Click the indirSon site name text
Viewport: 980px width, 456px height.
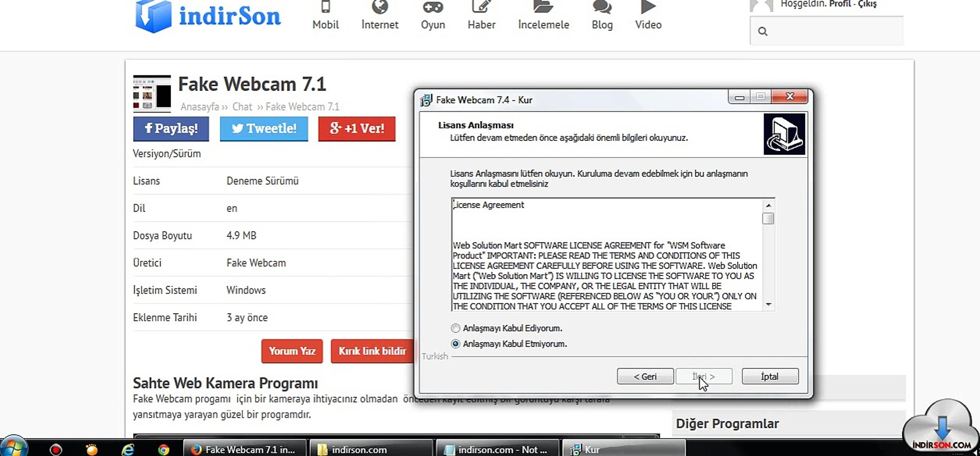point(230,16)
